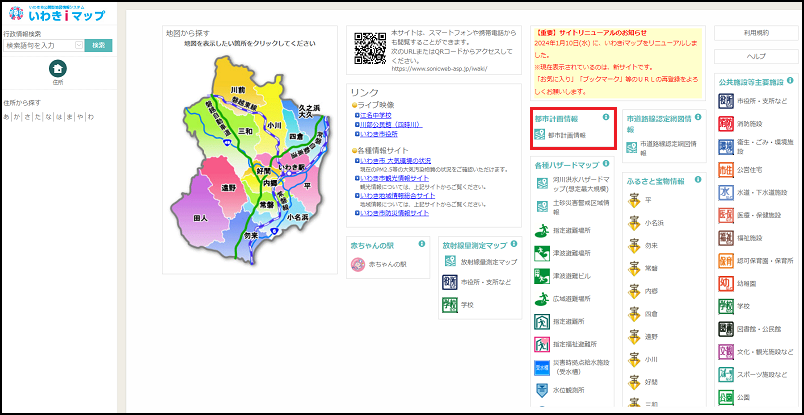Viewport: 804px width, 415px height.
Task: Click 田人 region on the map
Action: (200, 219)
